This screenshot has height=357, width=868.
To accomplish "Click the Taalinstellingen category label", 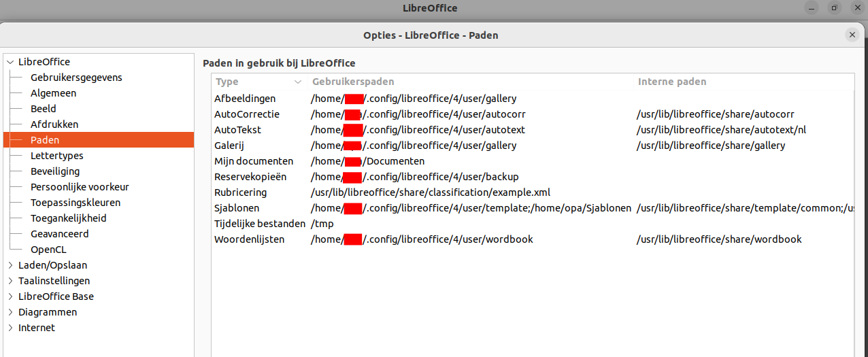I will 54,281.
